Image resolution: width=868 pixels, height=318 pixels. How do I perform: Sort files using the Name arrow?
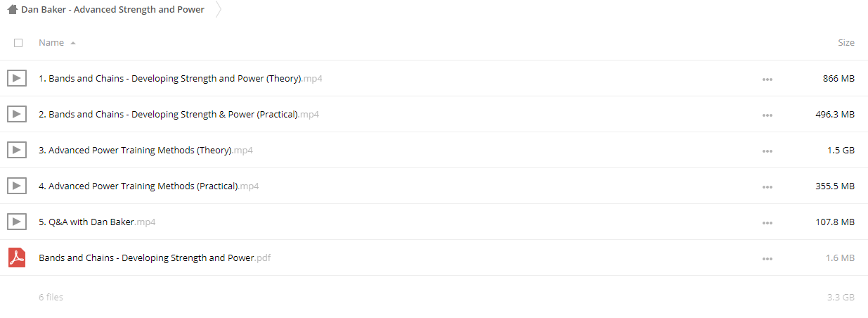click(x=73, y=43)
